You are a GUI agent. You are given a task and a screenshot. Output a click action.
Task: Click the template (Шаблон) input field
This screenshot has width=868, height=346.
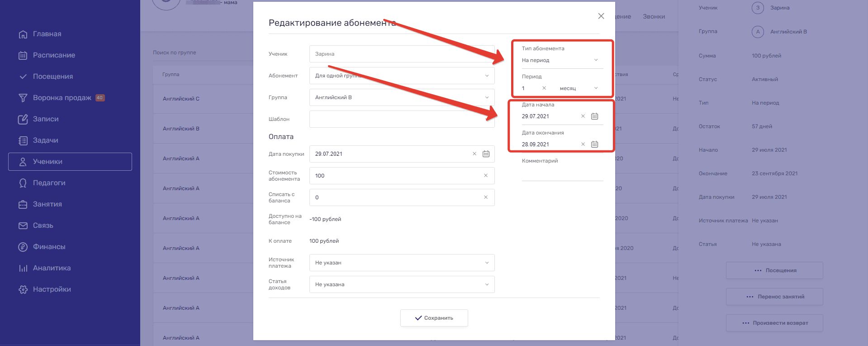coord(402,119)
